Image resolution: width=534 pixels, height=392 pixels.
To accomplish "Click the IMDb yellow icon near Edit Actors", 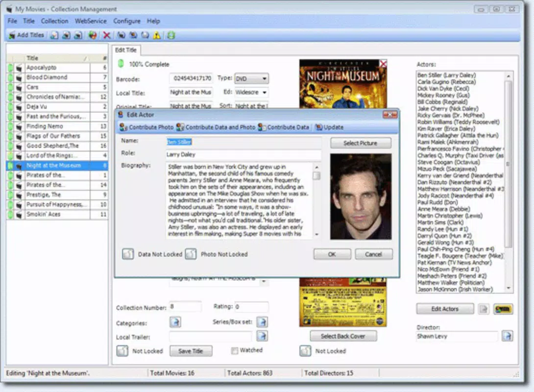I will (503, 309).
